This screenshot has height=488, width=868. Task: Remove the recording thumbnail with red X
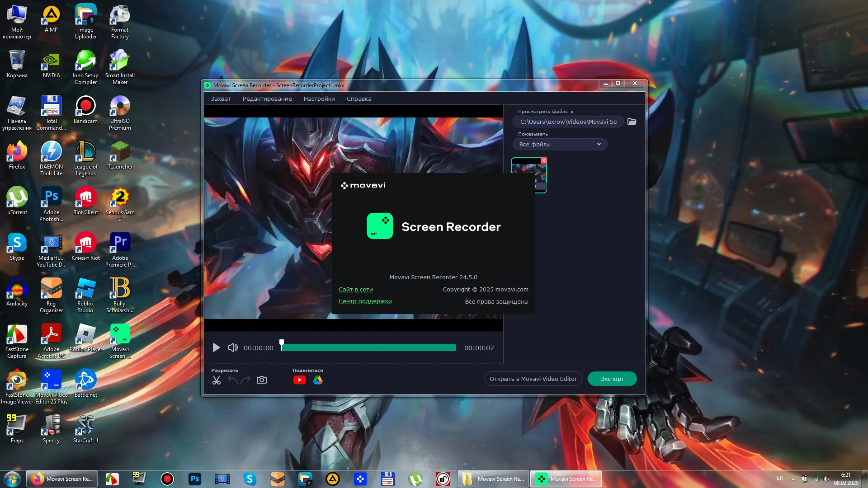(x=544, y=161)
